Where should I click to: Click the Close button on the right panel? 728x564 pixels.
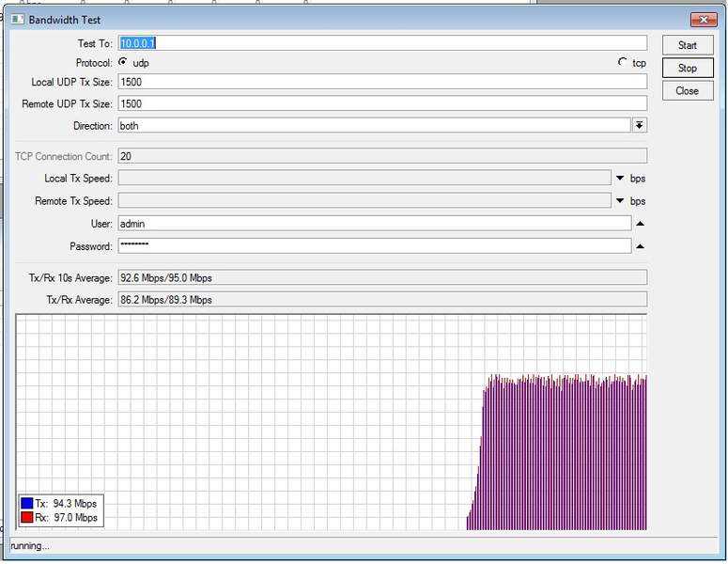tap(687, 91)
